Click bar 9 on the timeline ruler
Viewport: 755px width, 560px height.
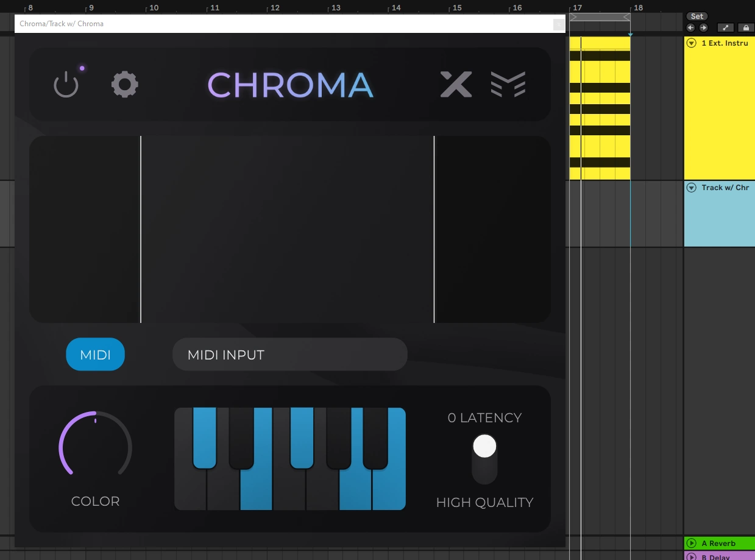coord(91,8)
